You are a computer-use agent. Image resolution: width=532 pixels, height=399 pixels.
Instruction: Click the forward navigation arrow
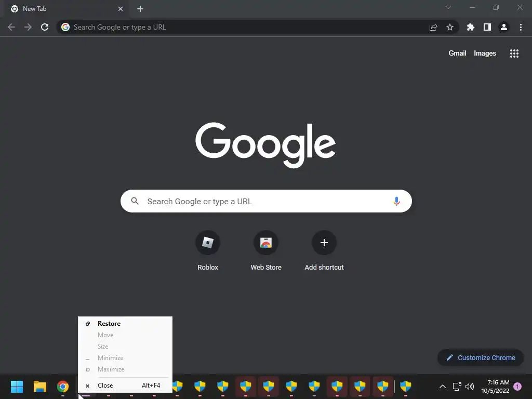tap(28, 27)
